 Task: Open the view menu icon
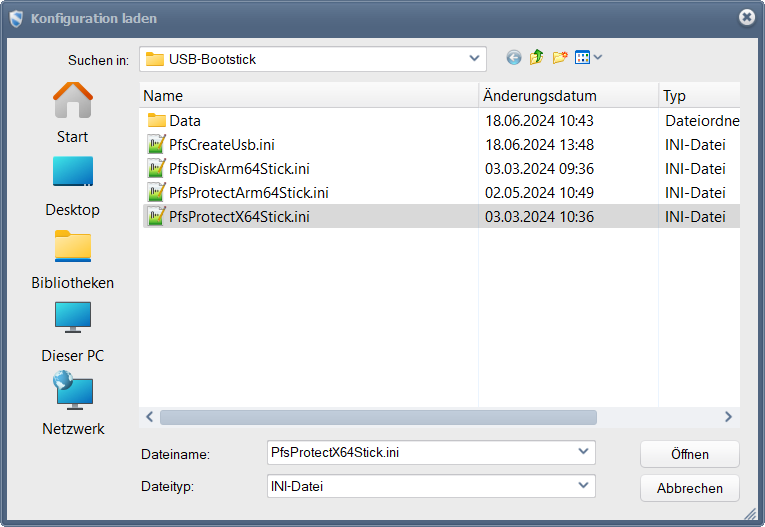[587, 58]
